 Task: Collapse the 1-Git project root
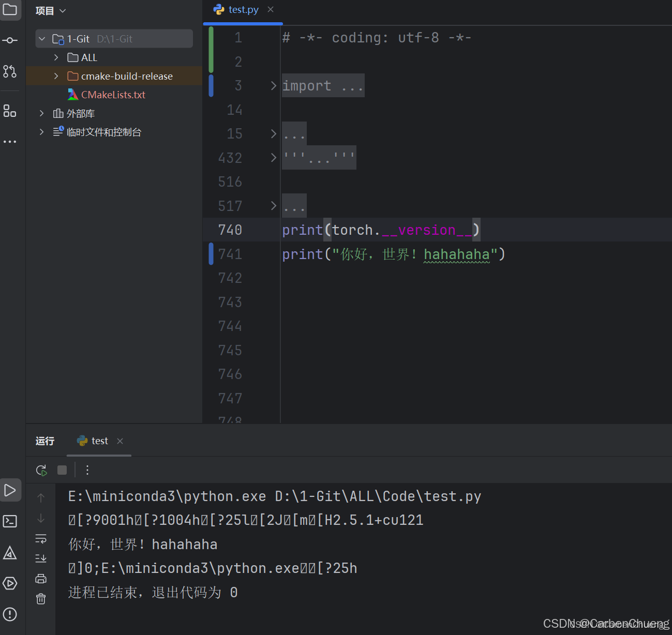pos(42,39)
